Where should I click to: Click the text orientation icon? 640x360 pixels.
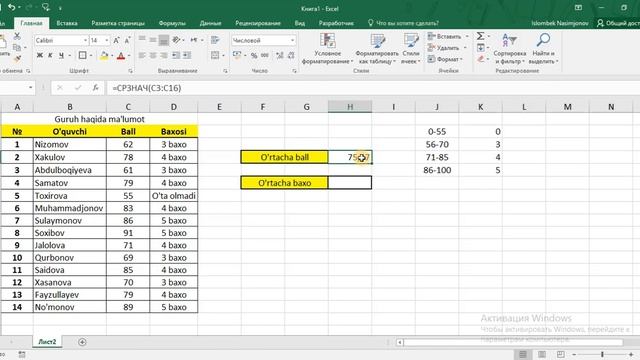tap(176, 40)
